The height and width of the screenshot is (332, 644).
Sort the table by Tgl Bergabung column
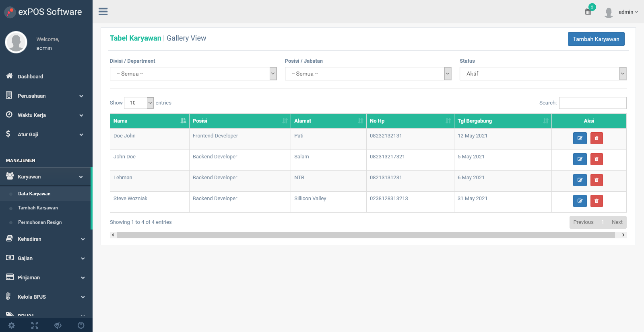point(503,121)
